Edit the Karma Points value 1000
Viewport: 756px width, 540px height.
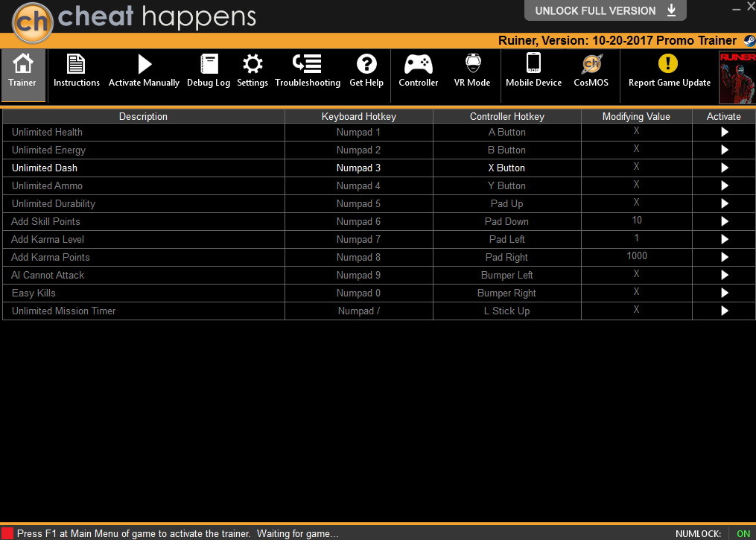tap(636, 256)
